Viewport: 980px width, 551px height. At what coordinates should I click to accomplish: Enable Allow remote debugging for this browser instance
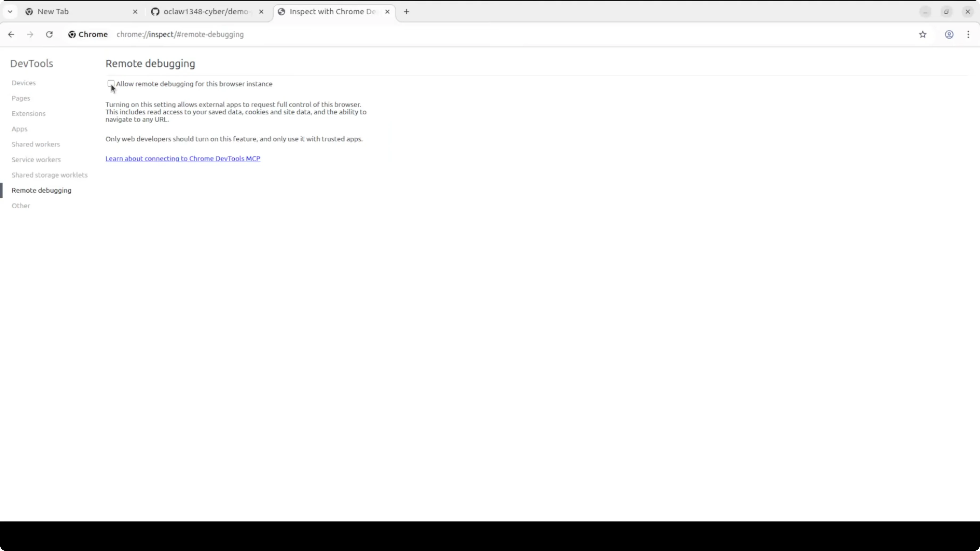pyautogui.click(x=111, y=83)
